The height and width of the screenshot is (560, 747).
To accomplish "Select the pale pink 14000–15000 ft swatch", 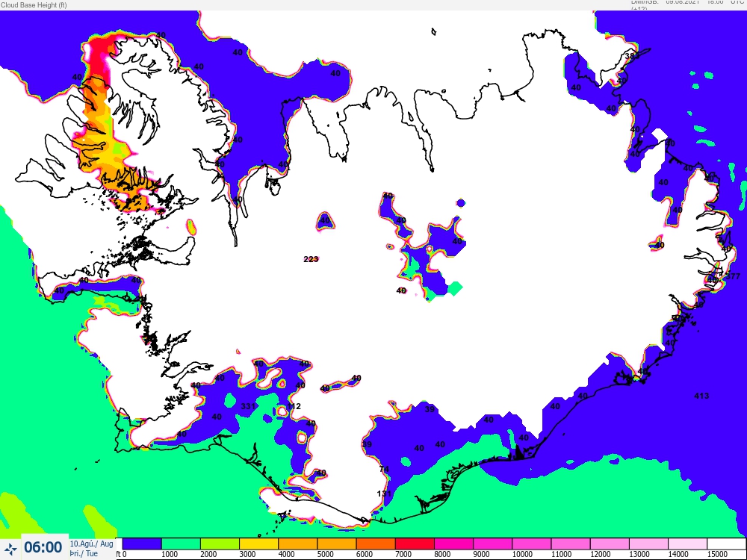I will tap(687, 544).
